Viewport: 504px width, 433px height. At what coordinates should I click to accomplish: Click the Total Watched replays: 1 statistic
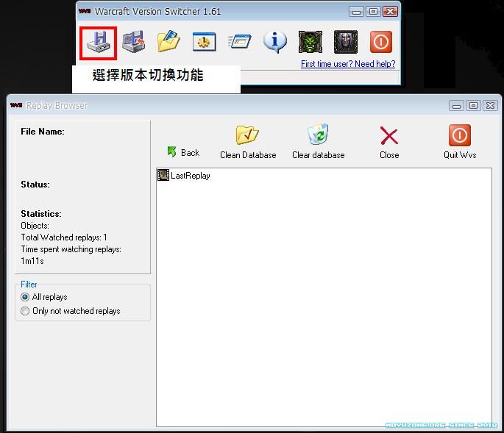[64, 237]
